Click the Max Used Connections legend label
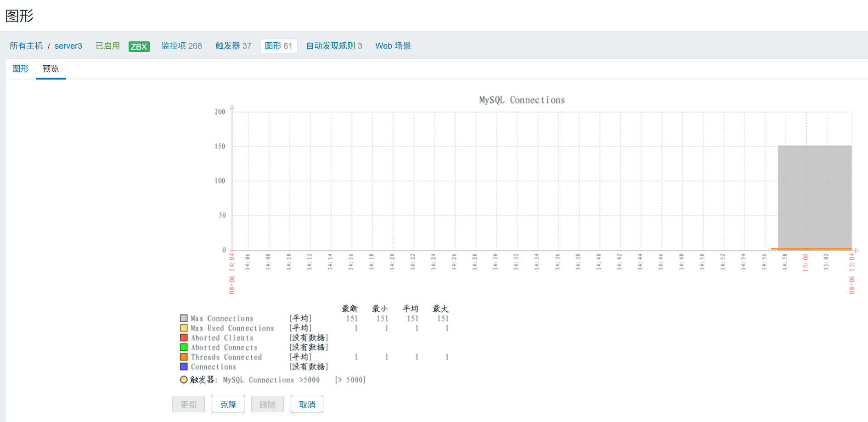 click(232, 328)
